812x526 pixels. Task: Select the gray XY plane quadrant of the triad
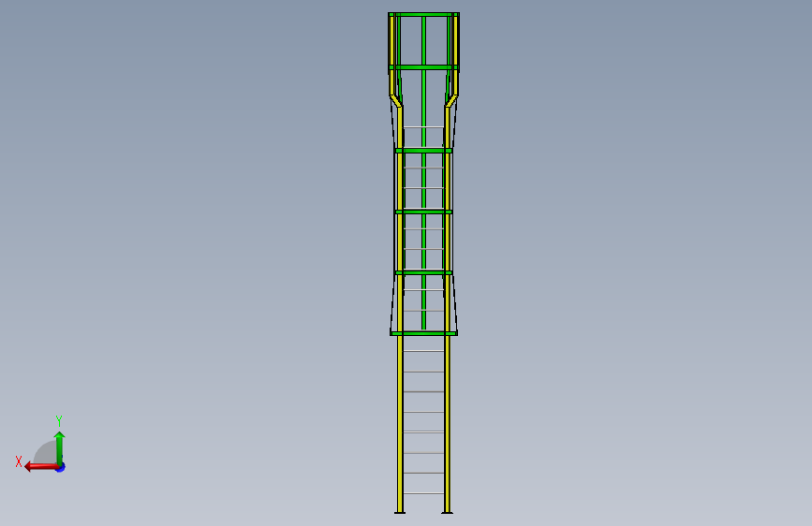tap(46, 453)
